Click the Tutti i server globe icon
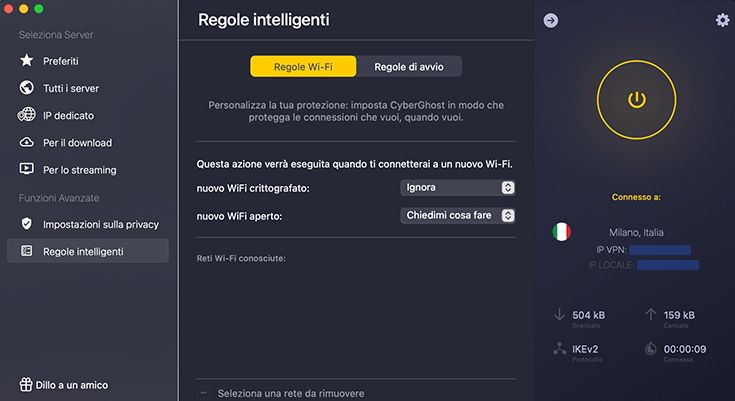735x401 pixels. (27, 87)
